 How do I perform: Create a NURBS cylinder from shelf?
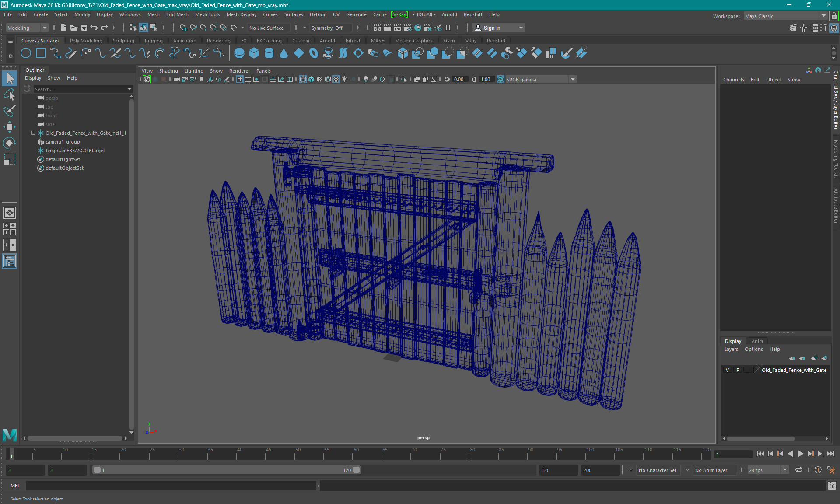pyautogui.click(x=269, y=53)
